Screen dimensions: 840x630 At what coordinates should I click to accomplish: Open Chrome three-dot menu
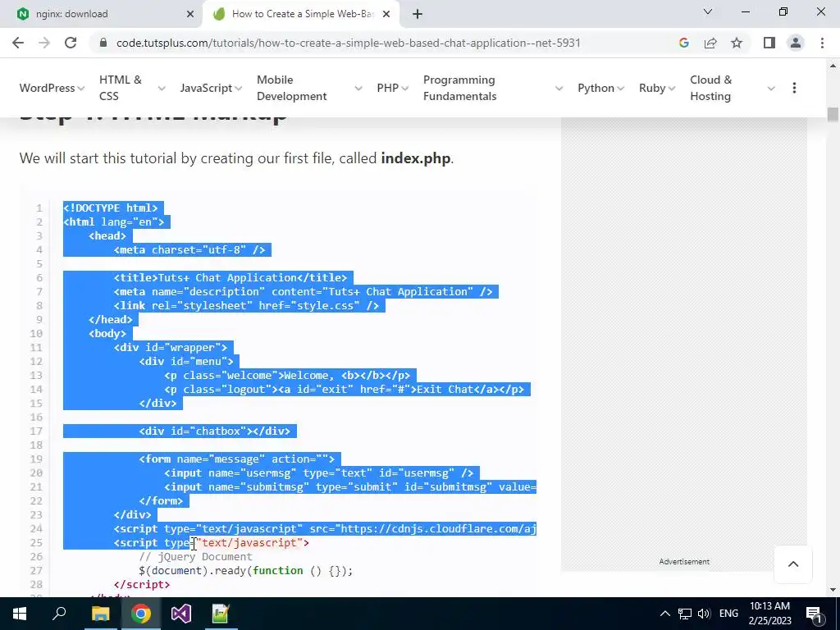pos(822,43)
